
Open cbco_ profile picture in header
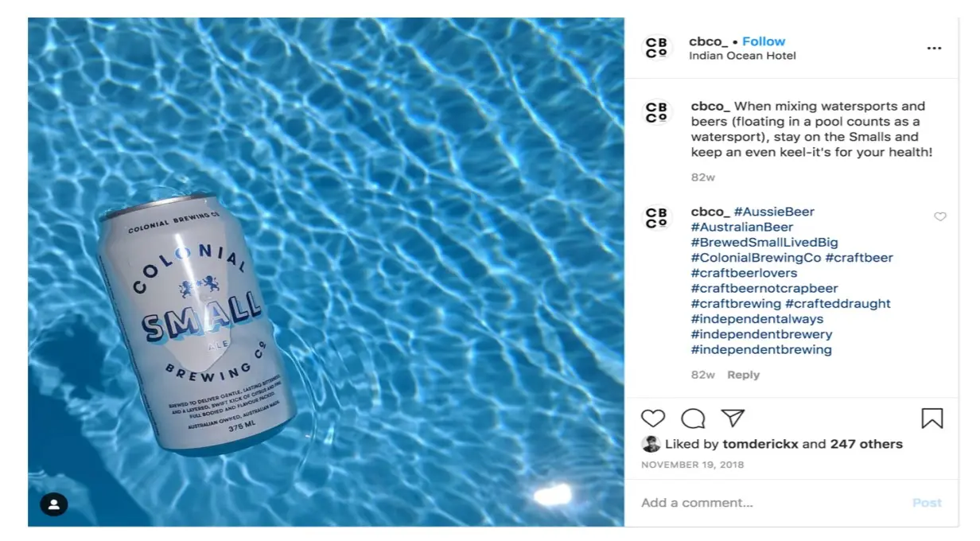click(656, 48)
